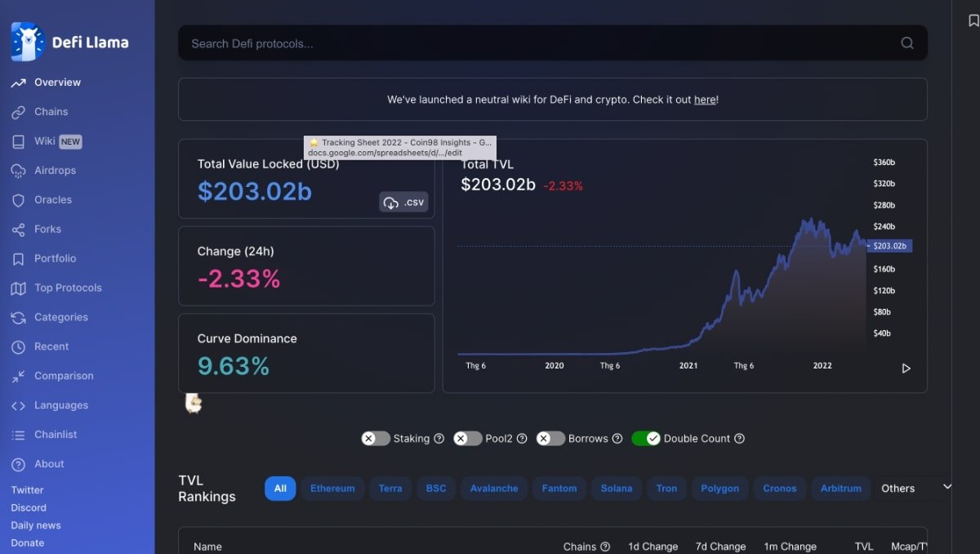Enable the Staking toggle

click(376, 439)
